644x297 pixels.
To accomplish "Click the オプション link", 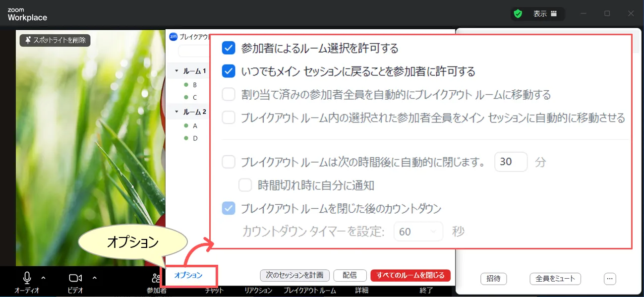I will point(188,275).
